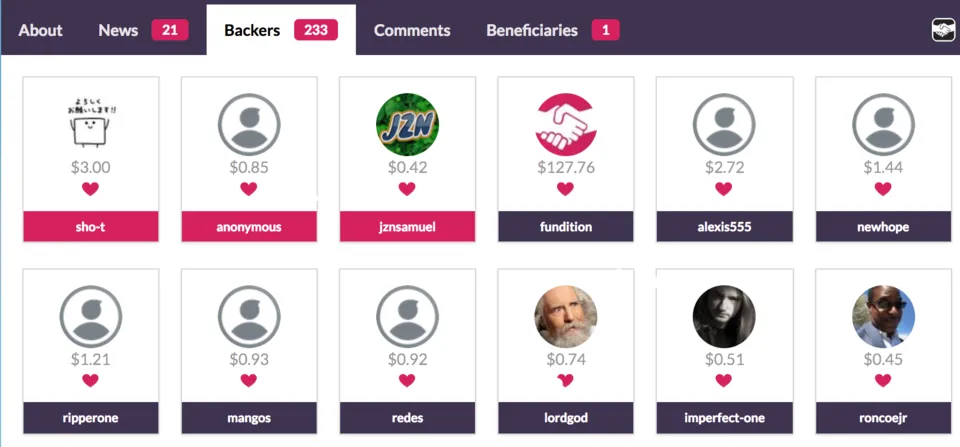Click the default avatar of ripperone

coord(91,317)
